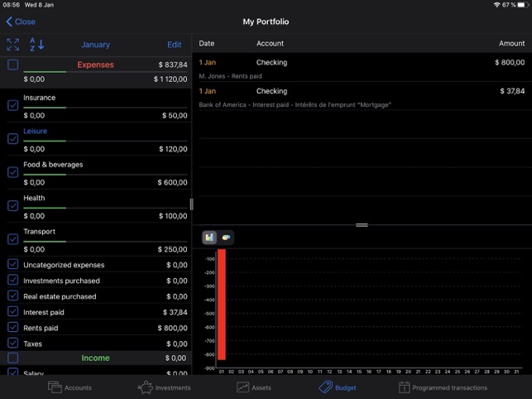Uncheck the Interest paid checkbox
The width and height of the screenshot is (532, 399).
[x=13, y=311]
